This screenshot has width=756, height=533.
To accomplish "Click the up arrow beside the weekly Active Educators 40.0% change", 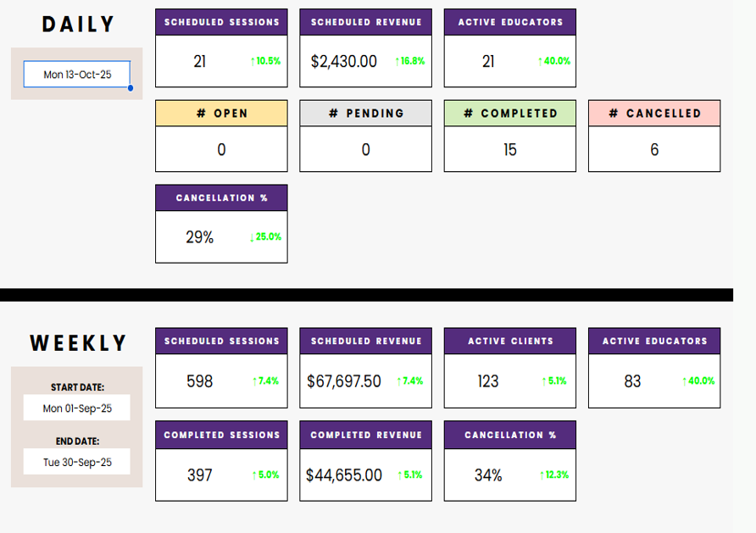I will tap(685, 381).
